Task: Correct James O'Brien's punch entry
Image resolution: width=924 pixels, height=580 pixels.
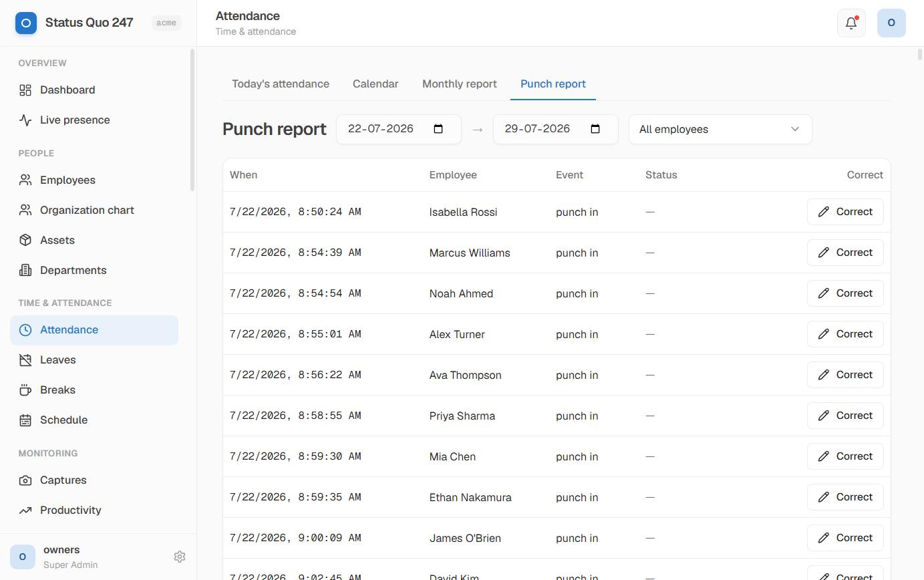Action: 845,538
